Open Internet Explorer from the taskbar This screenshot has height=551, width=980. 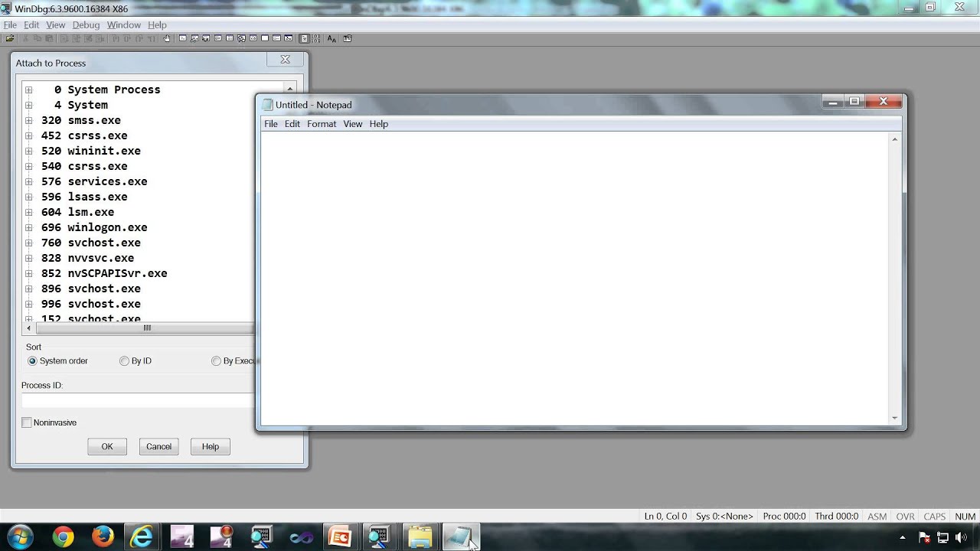click(142, 537)
